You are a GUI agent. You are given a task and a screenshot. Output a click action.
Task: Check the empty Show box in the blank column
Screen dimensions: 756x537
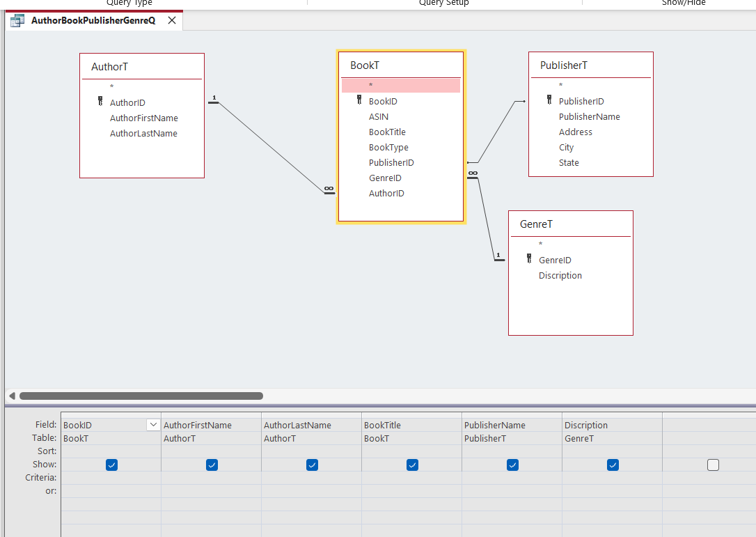tap(713, 465)
